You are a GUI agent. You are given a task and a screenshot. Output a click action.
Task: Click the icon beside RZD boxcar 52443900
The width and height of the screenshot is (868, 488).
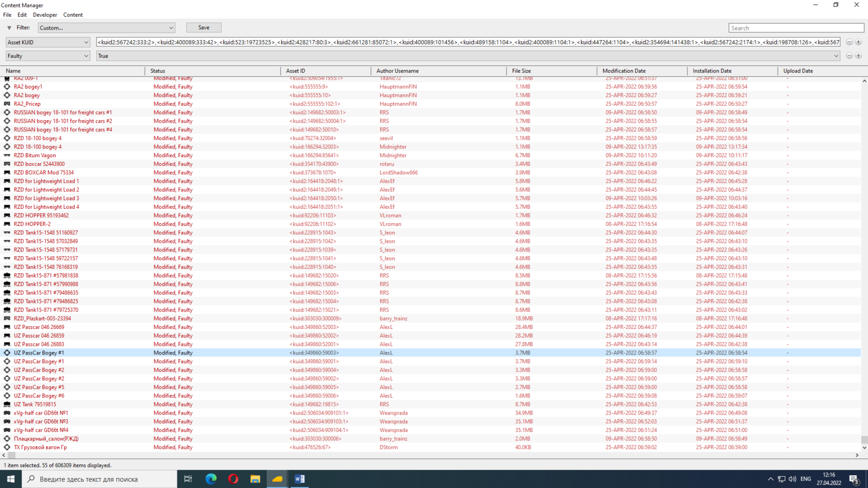7,164
